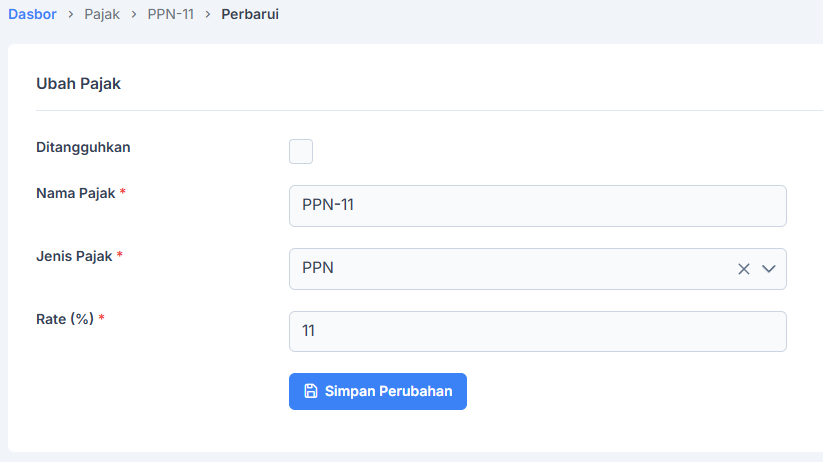Viewport: 823px width, 462px height.
Task: Click the Ubah Pajak heading
Action: (78, 84)
